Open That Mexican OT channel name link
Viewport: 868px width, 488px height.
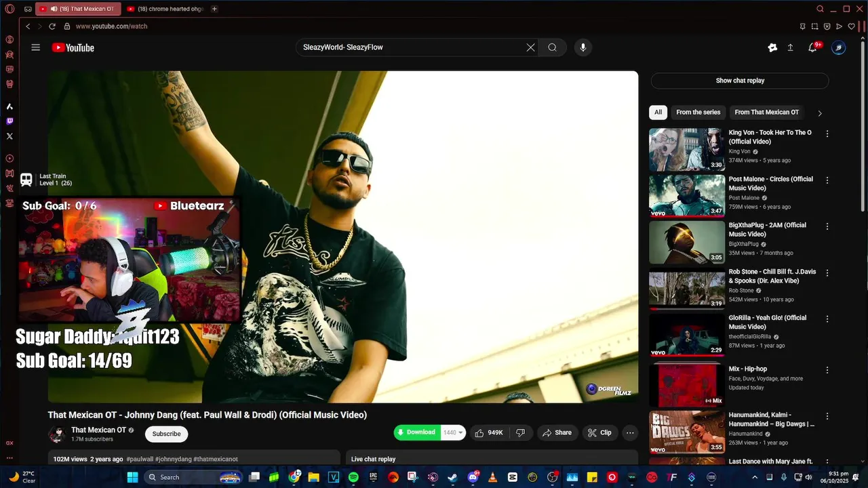click(98, 430)
